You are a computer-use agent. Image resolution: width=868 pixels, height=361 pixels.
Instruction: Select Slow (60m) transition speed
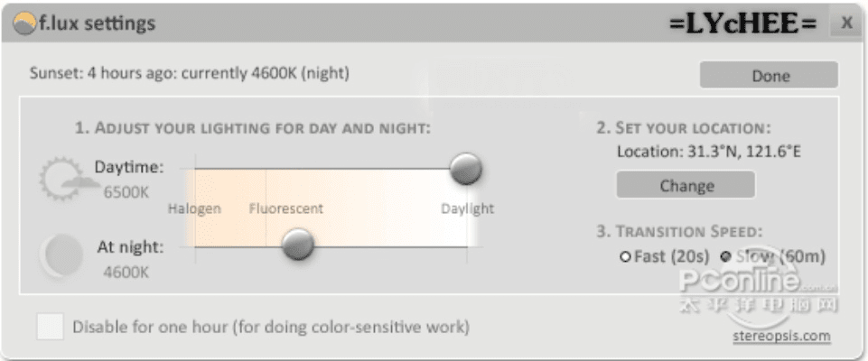coord(725,256)
